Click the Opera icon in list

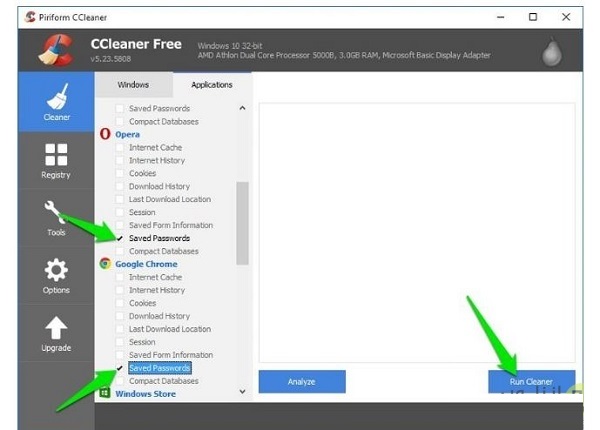click(x=106, y=134)
